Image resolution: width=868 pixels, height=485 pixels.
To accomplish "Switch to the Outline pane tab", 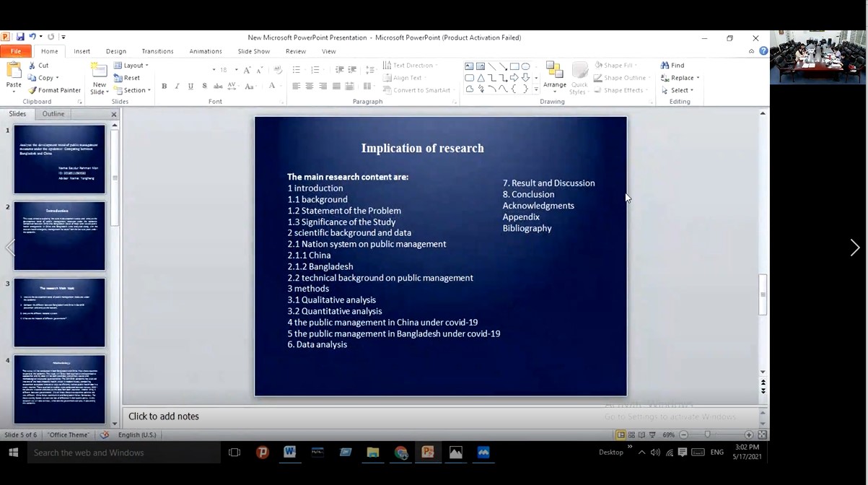I will pos(53,114).
